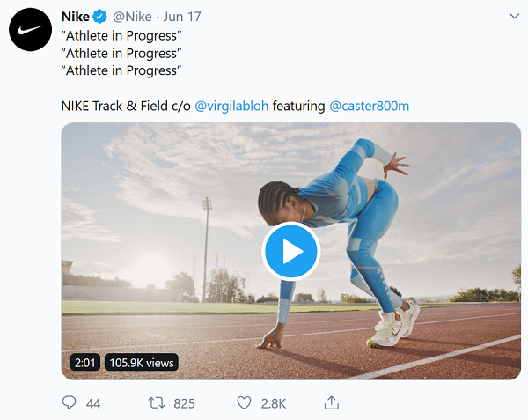Click the @Nike handle
The image size is (528, 420).
click(133, 17)
